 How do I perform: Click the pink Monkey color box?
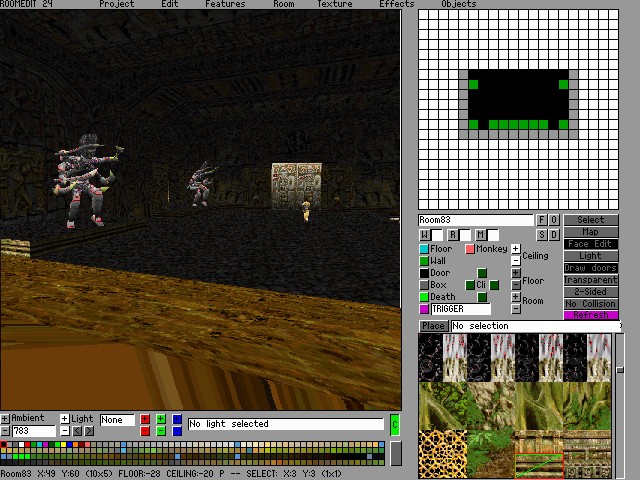click(470, 249)
